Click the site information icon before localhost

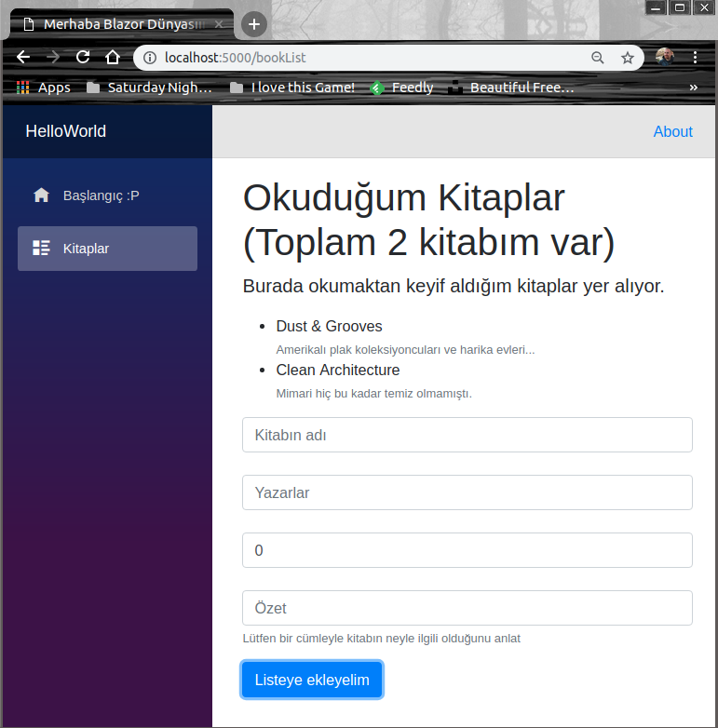click(150, 58)
